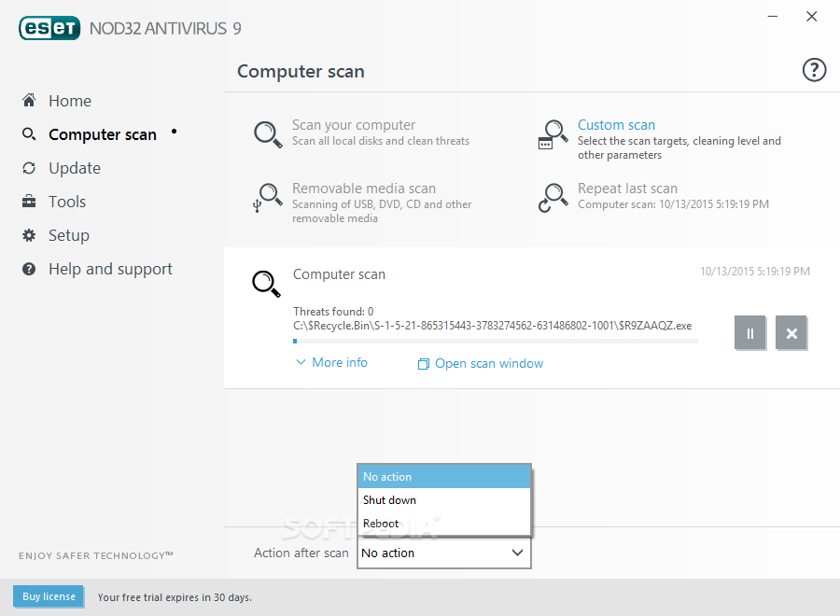Choose Shut down in dropdown list
This screenshot has height=616, width=840.
click(x=444, y=499)
